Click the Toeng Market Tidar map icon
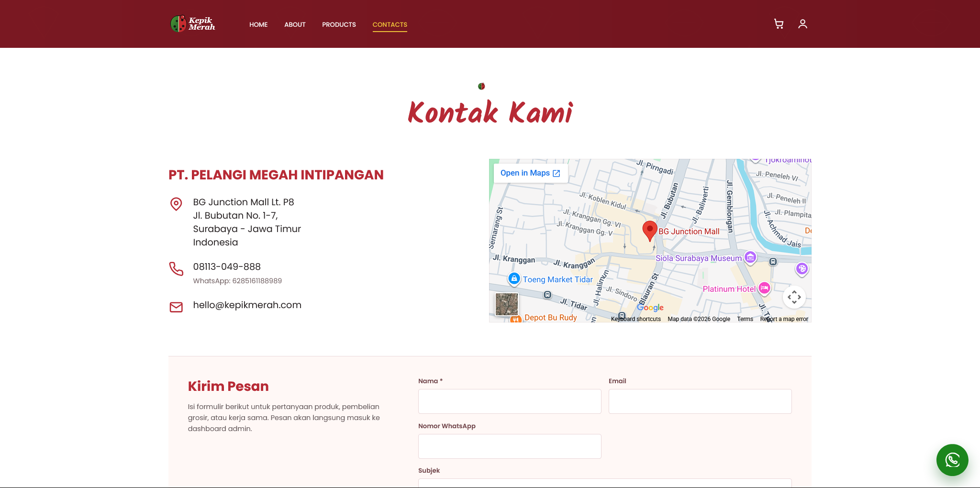The image size is (980, 488). tap(514, 278)
